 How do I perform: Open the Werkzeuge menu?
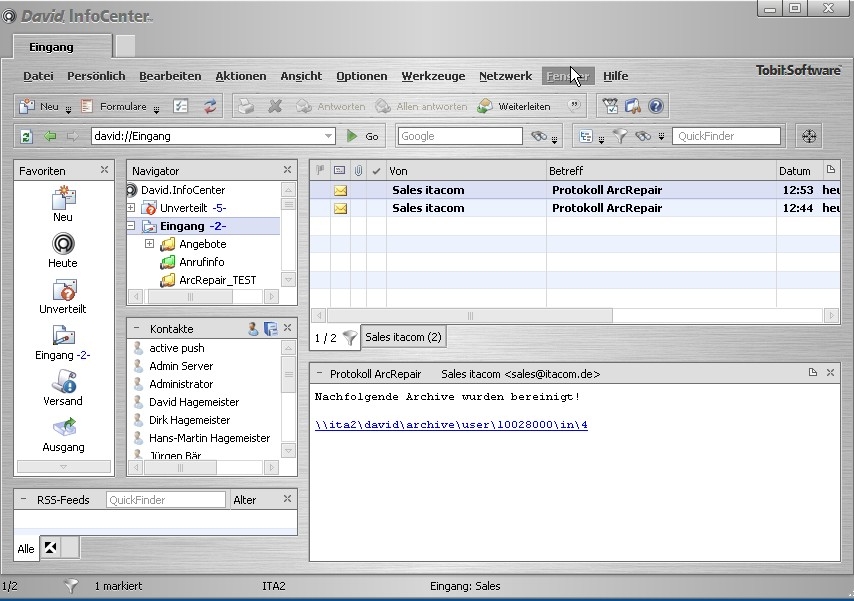434,76
